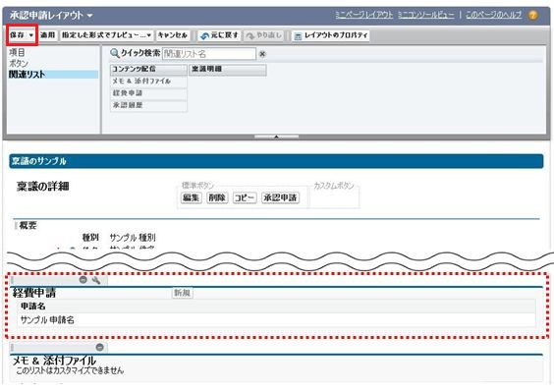Click 稟議のサンプル header bar
Viewport: 554px width, 392px height.
276,161
